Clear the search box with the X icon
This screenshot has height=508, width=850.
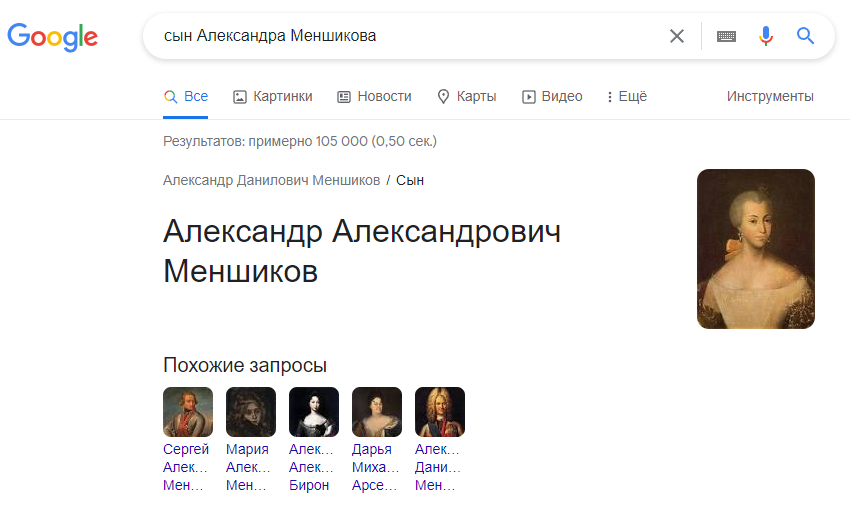677,36
